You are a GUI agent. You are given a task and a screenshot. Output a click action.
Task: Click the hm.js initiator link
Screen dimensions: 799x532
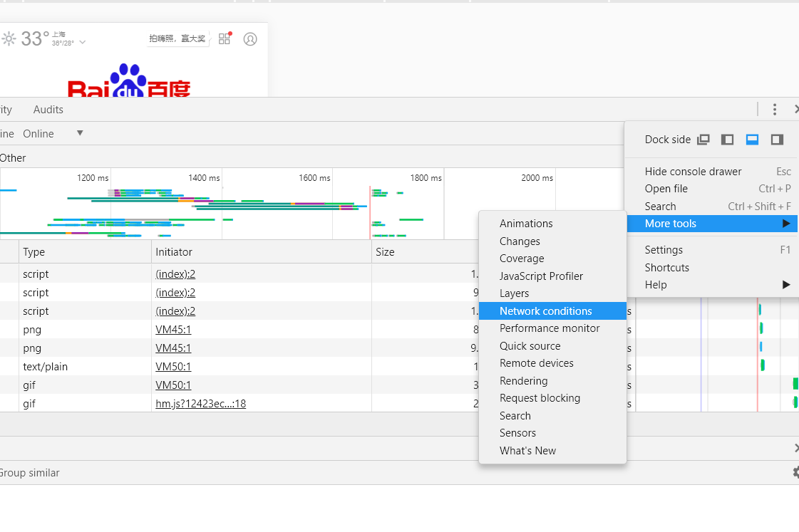click(200, 404)
